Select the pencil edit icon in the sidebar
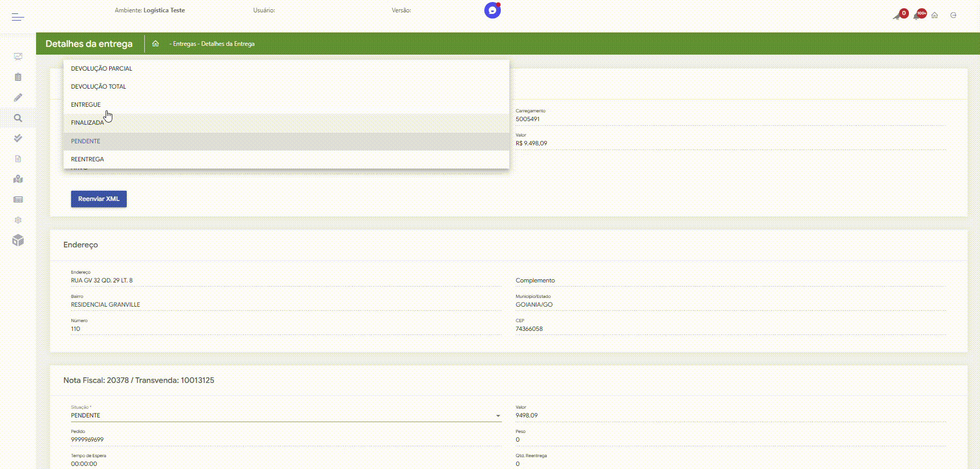 click(18, 97)
